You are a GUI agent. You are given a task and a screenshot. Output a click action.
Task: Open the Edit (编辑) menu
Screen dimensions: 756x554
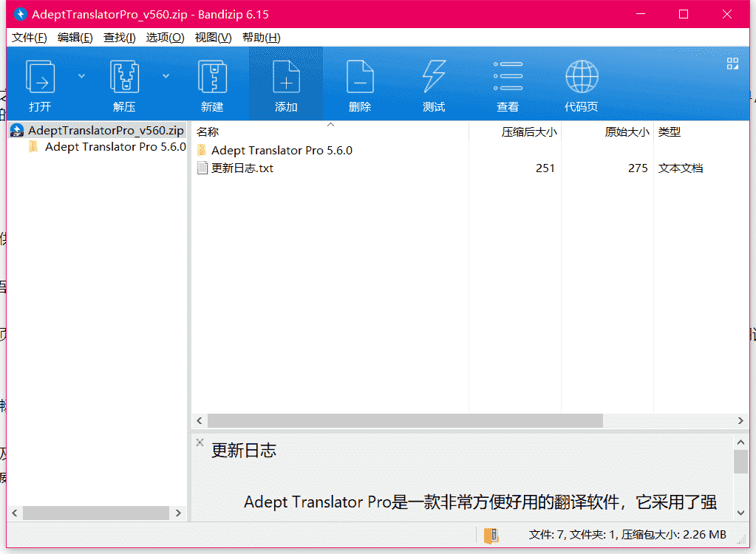click(x=75, y=38)
